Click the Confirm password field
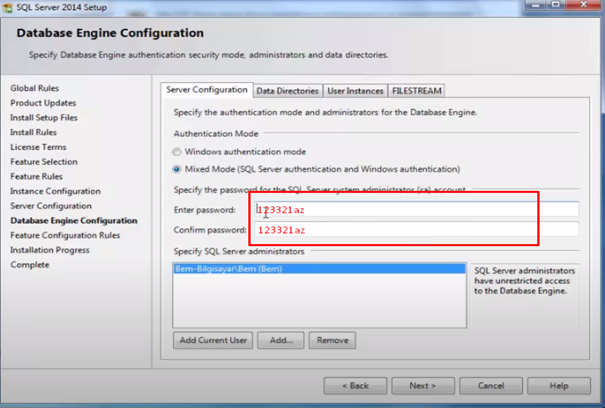Screen dimensions: 605x408 tap(417, 230)
